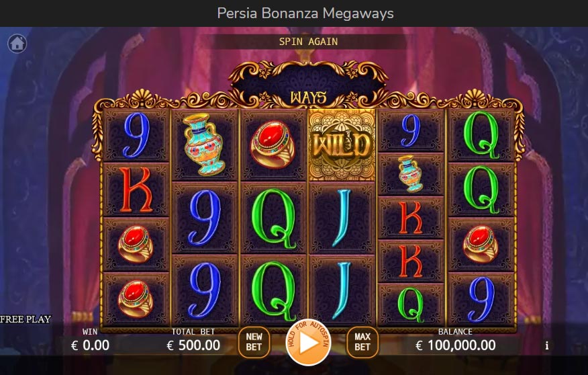Click the FREE PLAY label
The image size is (588, 375).
26,319
